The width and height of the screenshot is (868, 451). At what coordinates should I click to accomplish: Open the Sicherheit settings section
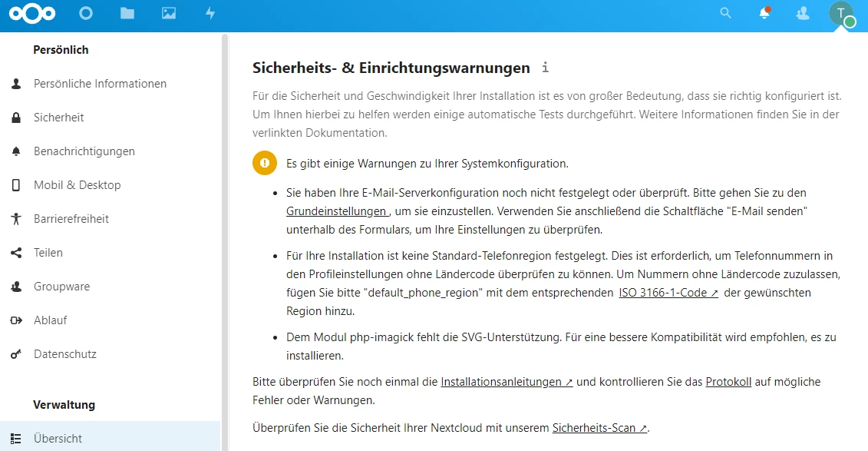click(x=58, y=118)
